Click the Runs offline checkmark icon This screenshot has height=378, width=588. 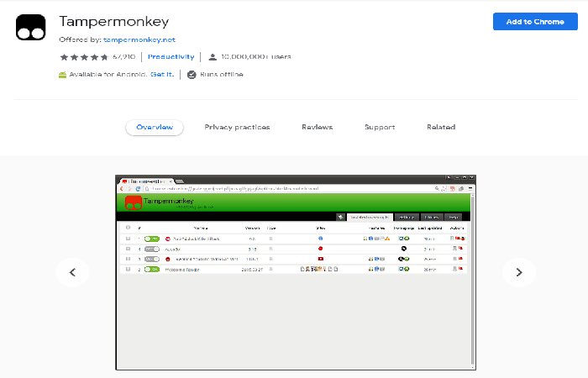(x=192, y=75)
